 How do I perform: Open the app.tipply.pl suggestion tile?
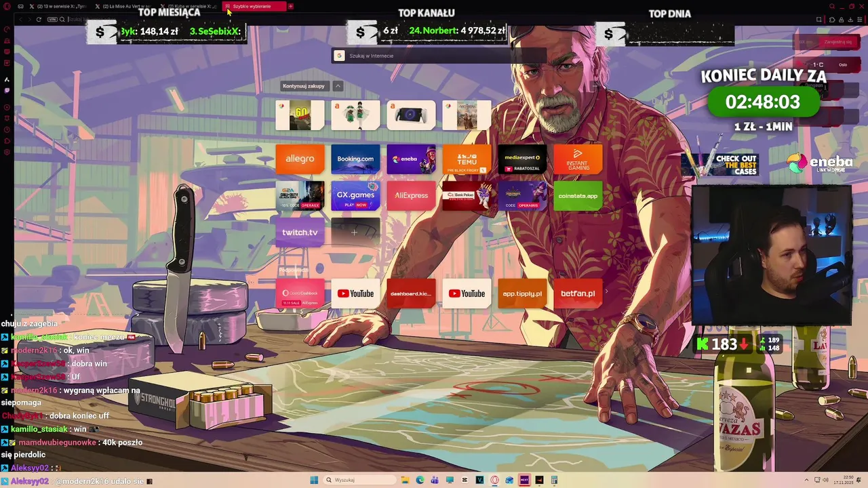click(x=522, y=293)
